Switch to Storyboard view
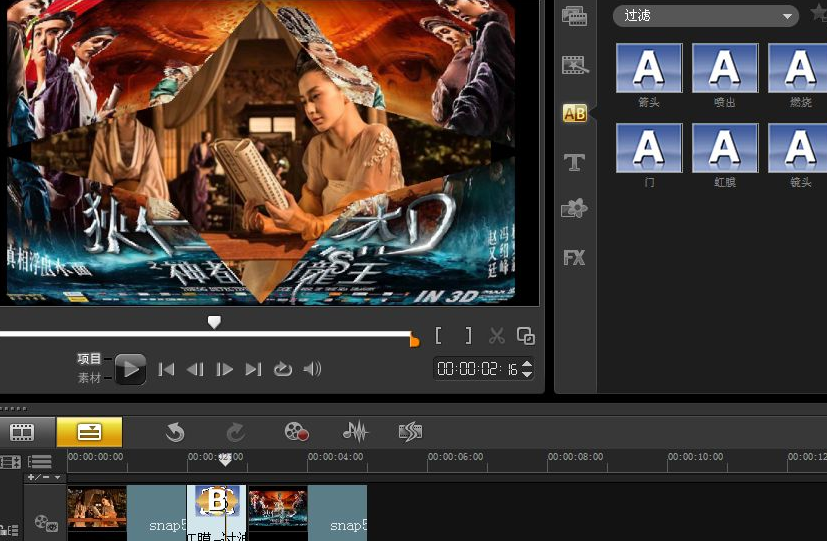The image size is (827, 541). (x=22, y=432)
